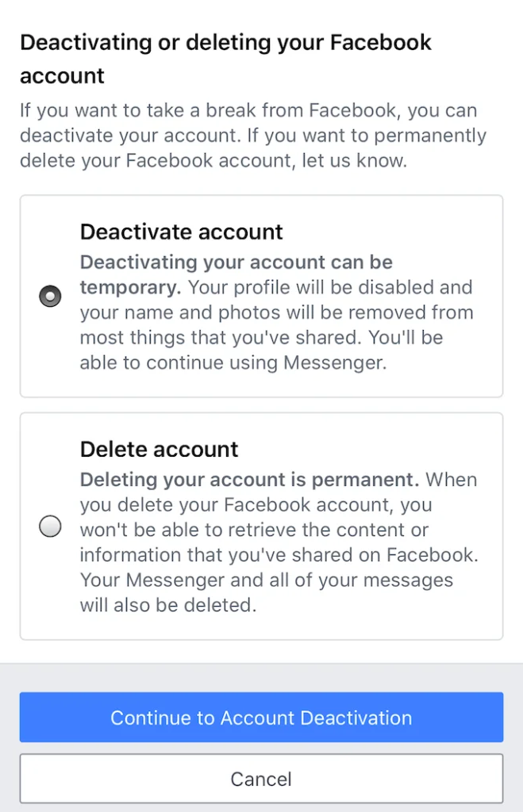Click the bold 'Deleting your account is permanent' text

[x=249, y=480]
